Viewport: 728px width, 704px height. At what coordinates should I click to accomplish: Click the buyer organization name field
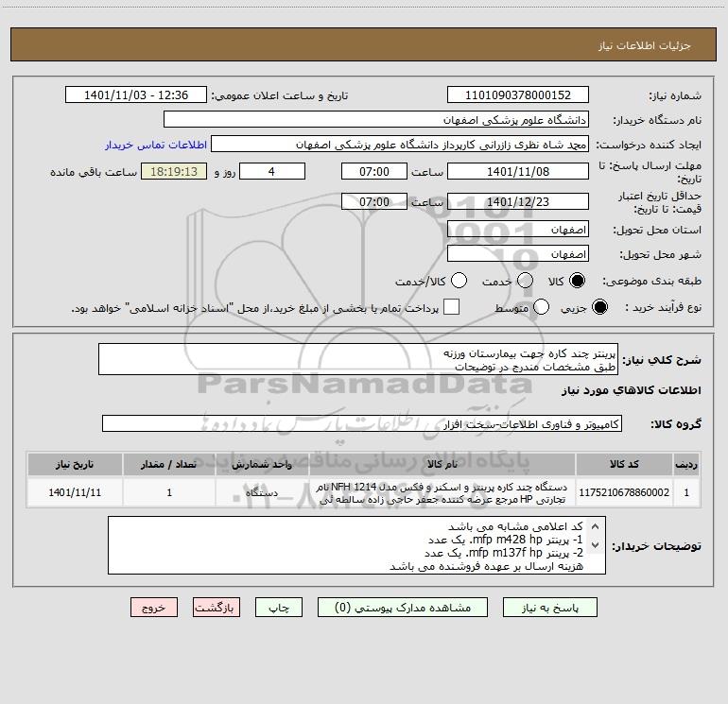pyautogui.click(x=376, y=120)
